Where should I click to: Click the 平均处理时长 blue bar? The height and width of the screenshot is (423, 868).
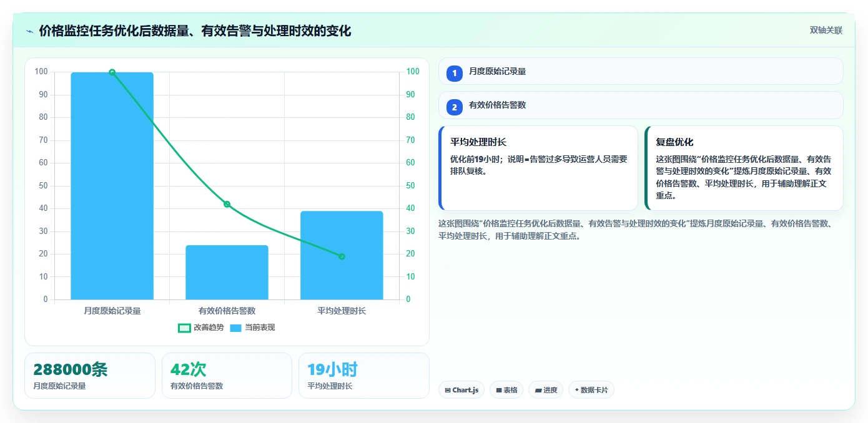pyautogui.click(x=342, y=255)
